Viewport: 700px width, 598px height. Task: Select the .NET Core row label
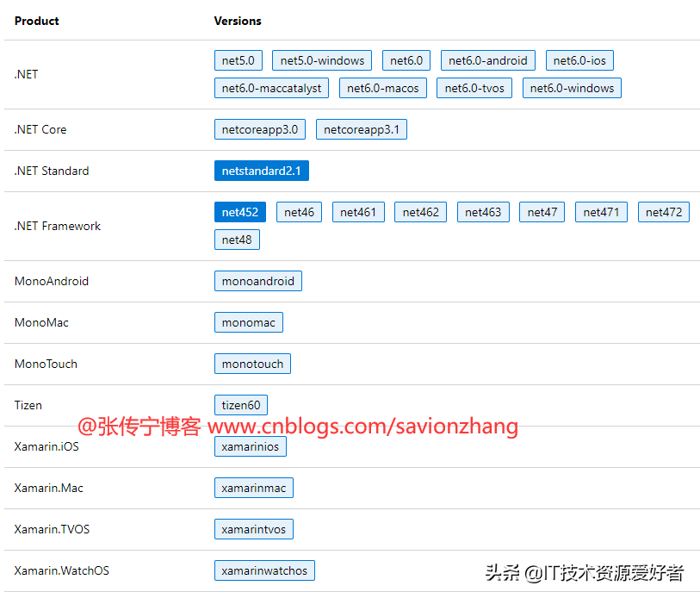[x=40, y=129]
